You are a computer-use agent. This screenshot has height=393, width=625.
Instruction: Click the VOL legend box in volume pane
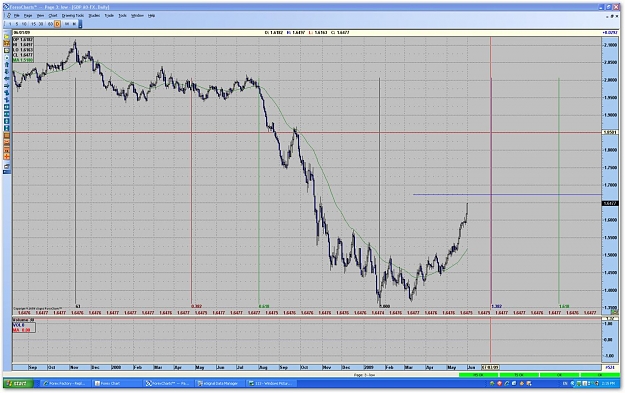click(x=24, y=328)
